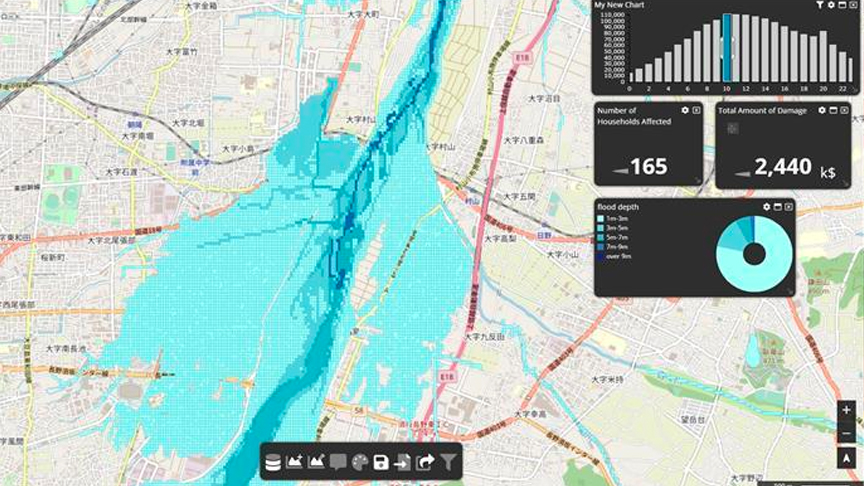
Task: Click the export file icon in toolbar
Action: coord(402,462)
